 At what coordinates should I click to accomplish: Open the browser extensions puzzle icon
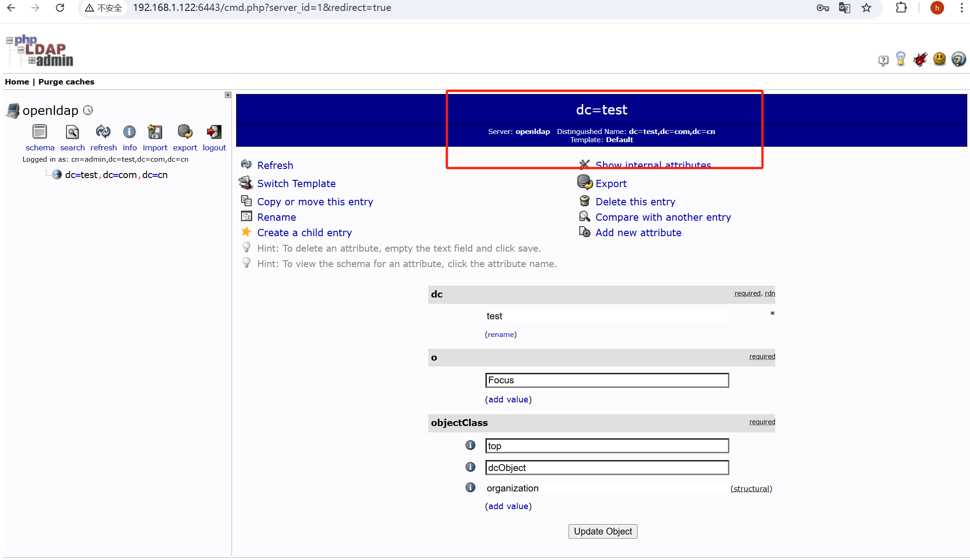pyautogui.click(x=901, y=8)
